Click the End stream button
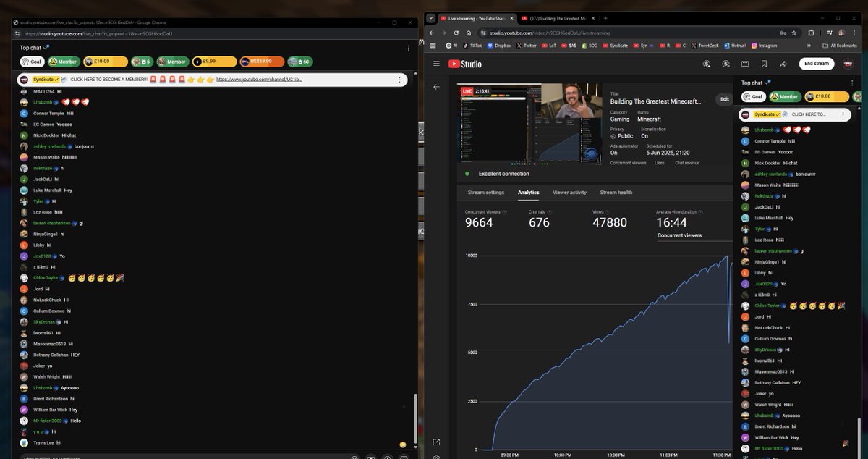 click(817, 64)
